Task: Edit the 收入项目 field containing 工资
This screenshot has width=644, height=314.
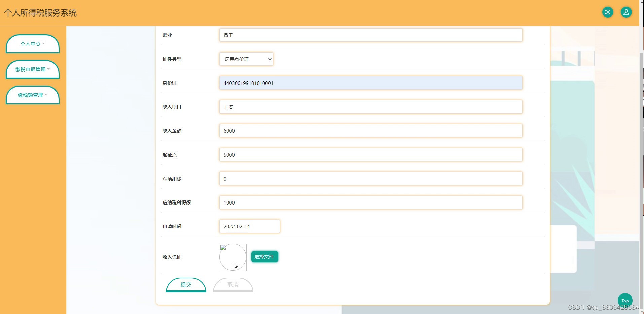Action: (x=371, y=107)
